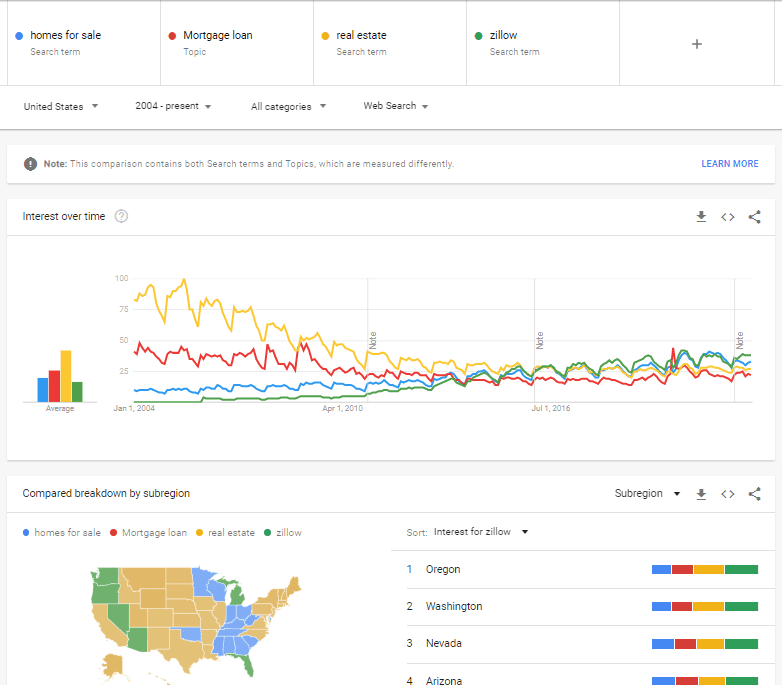Change the Web Search type dropdown

pos(395,106)
